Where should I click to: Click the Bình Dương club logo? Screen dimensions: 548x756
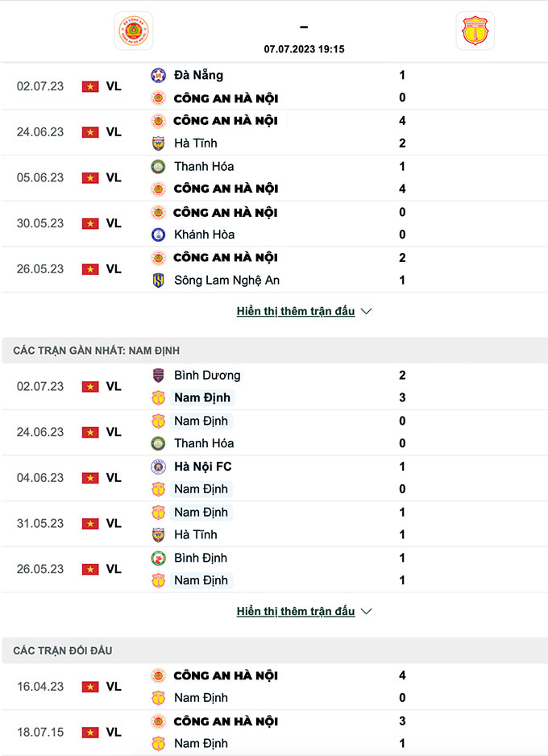point(158,375)
